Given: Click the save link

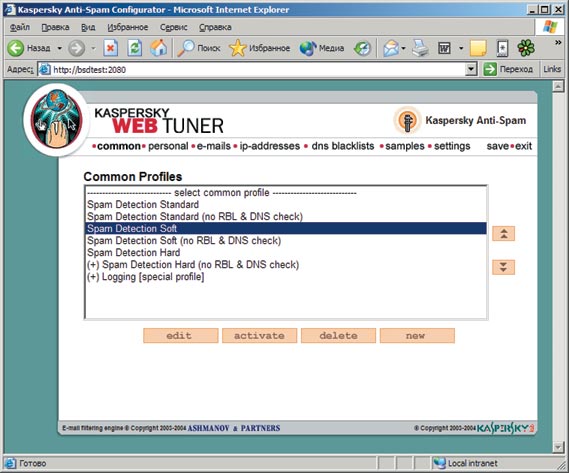Looking at the screenshot, I should (497, 146).
